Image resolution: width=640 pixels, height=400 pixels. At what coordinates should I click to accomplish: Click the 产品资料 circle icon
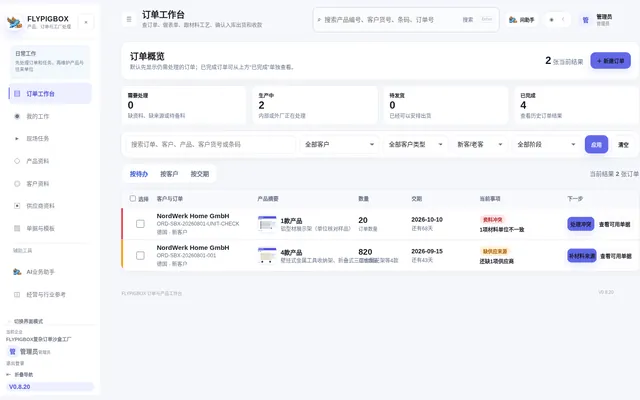point(17,161)
